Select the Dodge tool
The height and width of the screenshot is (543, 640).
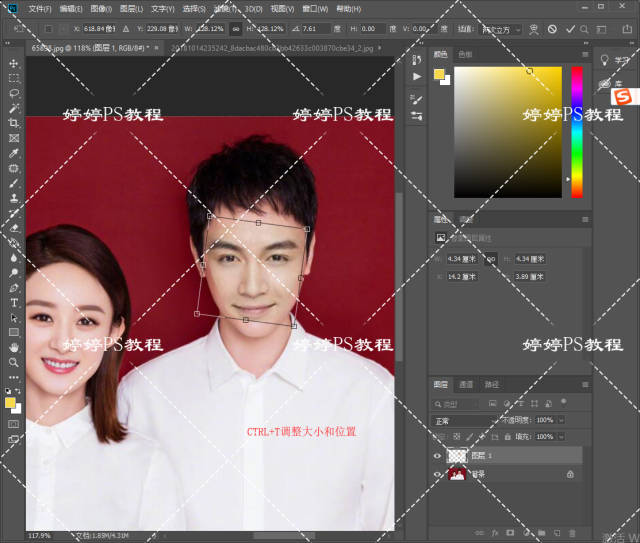14,272
